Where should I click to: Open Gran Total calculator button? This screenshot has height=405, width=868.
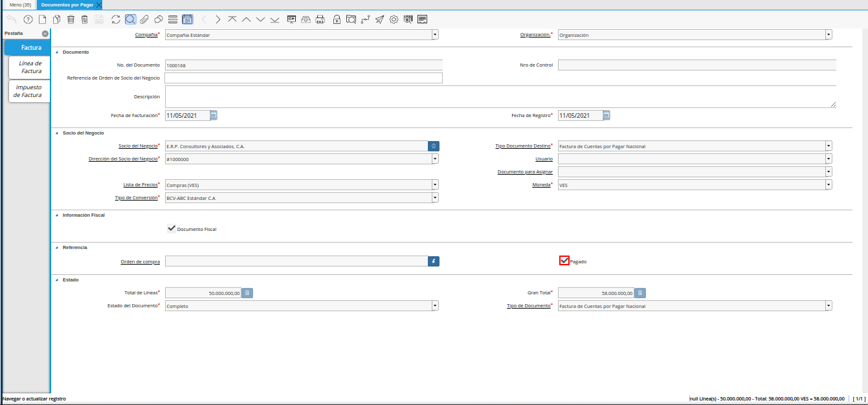(640, 293)
